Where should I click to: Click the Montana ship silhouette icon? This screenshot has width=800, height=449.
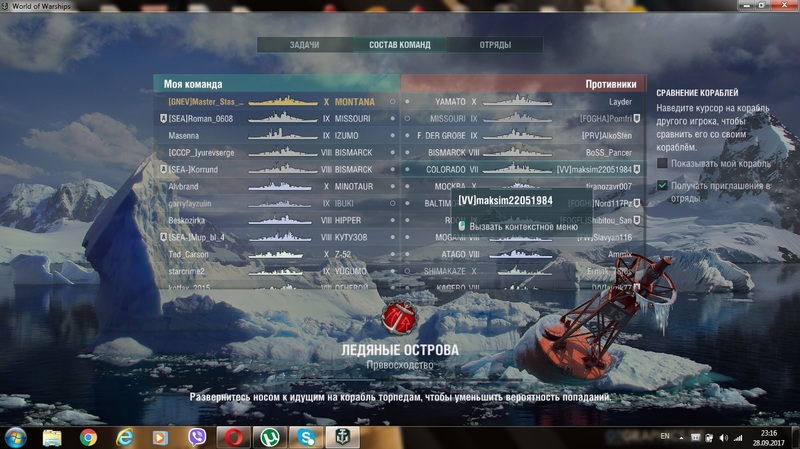(283, 101)
